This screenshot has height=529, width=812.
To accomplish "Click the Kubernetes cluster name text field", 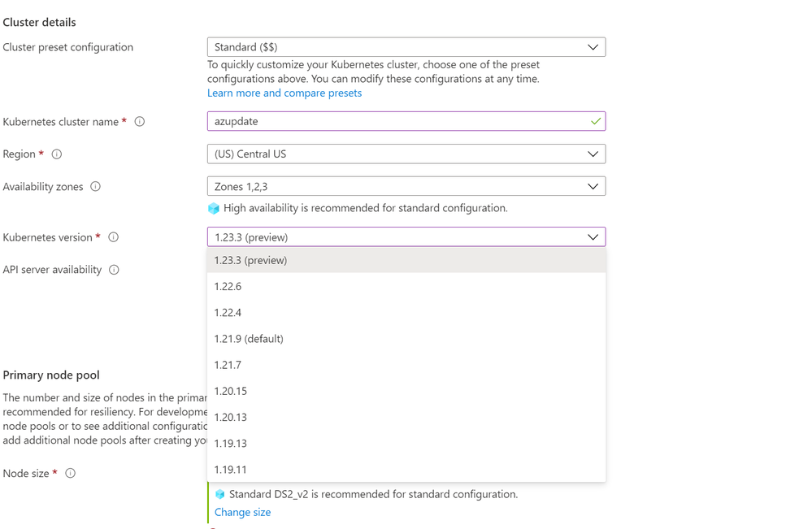I will pyautogui.click(x=398, y=122).
